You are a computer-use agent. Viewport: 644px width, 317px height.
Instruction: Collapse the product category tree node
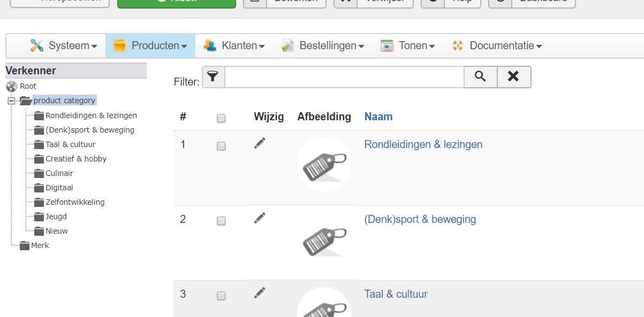click(11, 100)
